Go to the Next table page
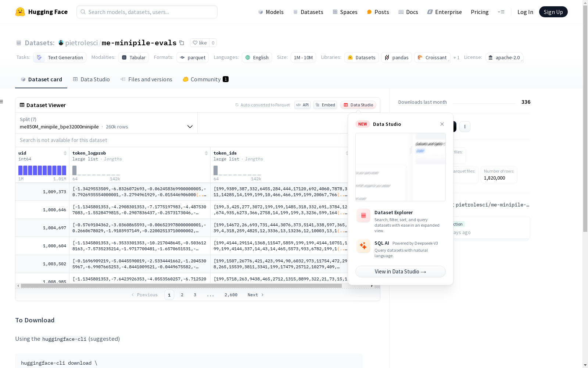The width and height of the screenshot is (588, 368). pos(256,295)
